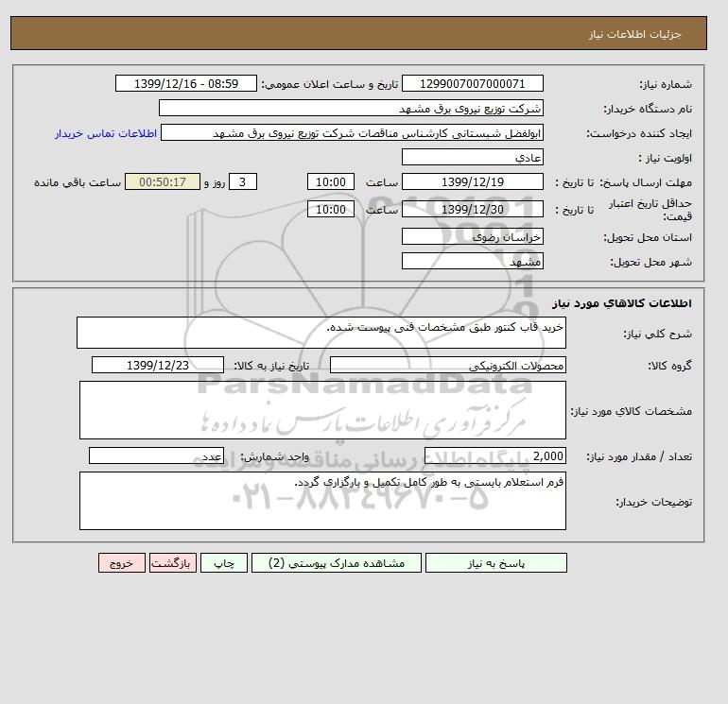Click the بازگشت back button
Image resolution: width=728 pixels, height=704 pixels.
pyautogui.click(x=173, y=562)
